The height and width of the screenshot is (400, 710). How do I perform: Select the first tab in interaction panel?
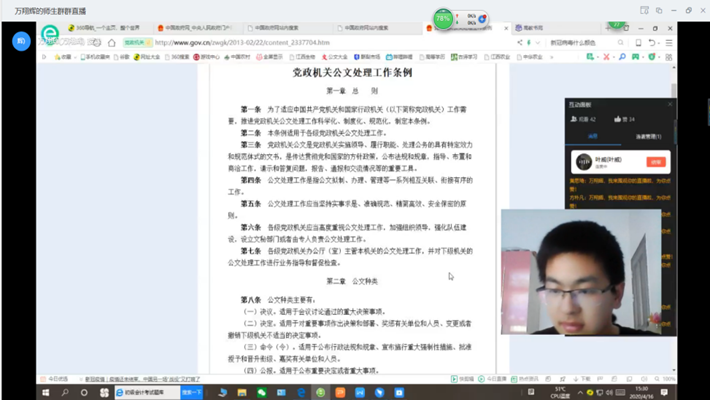pyautogui.click(x=593, y=135)
